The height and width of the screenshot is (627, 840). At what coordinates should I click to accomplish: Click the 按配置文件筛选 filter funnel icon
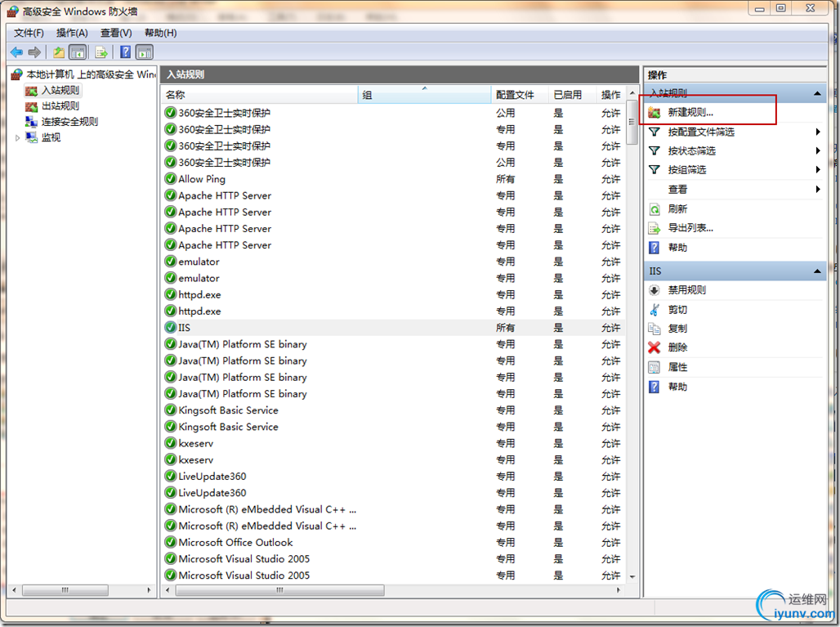(655, 132)
